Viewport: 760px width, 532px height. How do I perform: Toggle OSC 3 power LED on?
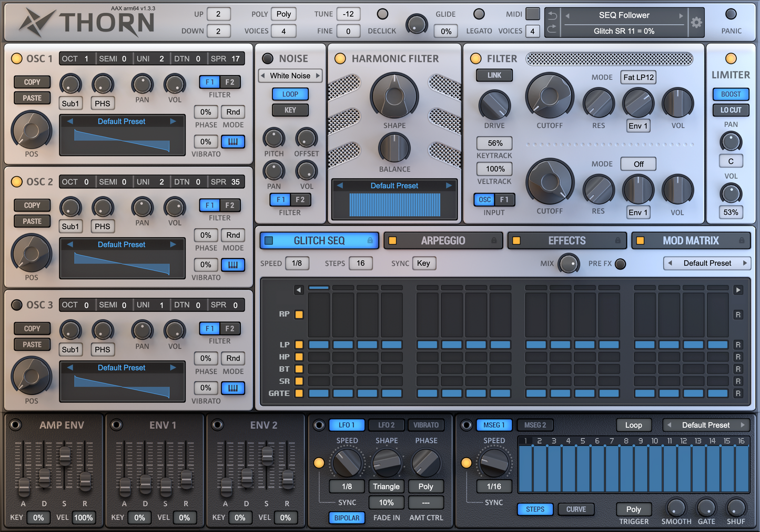[x=17, y=305]
